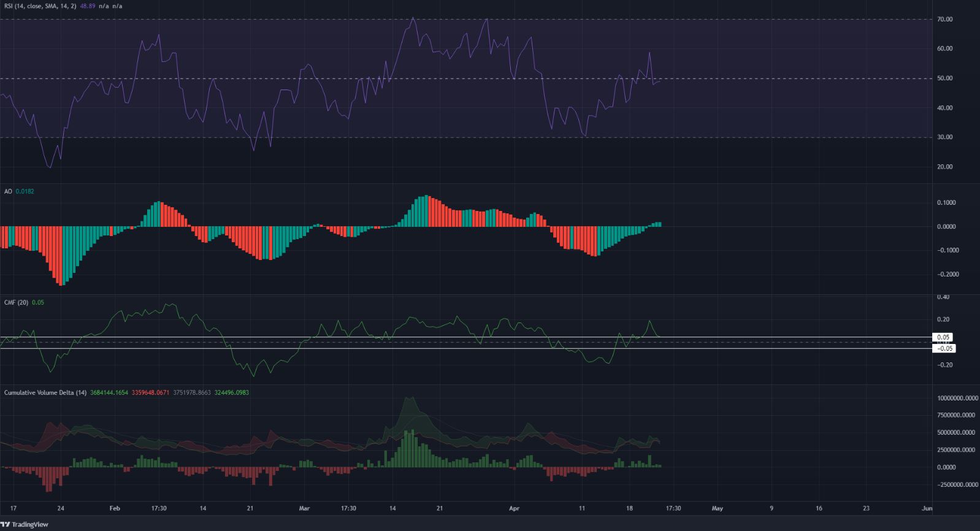Click the May label on time axis
Screen dimensions: 980x531
(718, 508)
